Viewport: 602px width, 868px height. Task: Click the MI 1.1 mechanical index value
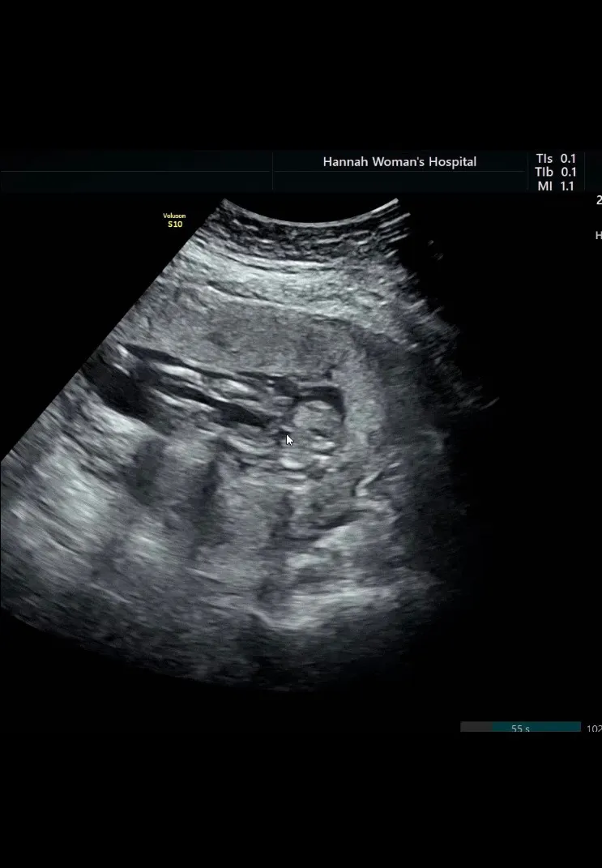(x=556, y=186)
